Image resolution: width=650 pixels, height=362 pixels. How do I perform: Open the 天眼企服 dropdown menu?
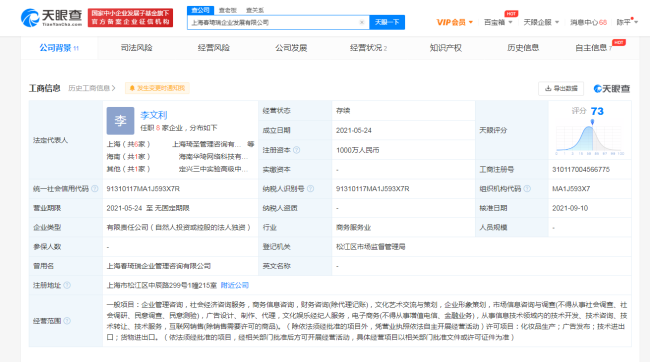(x=541, y=22)
